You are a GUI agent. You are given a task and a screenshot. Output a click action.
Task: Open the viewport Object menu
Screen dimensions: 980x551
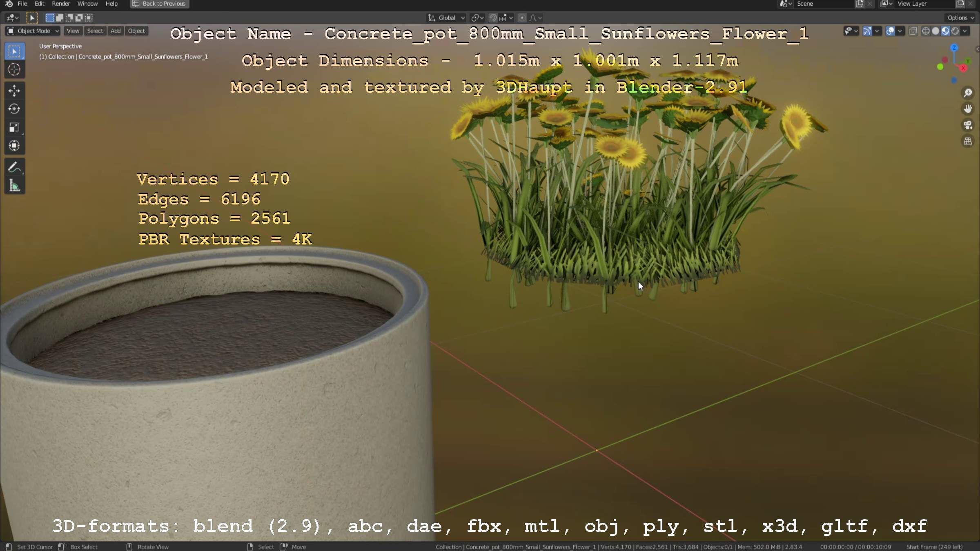coord(136,31)
